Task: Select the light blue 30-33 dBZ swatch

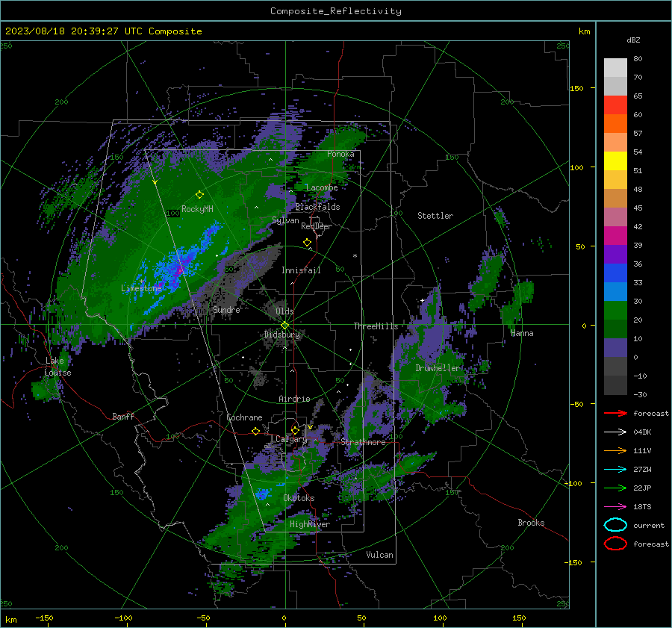Action: tap(615, 291)
